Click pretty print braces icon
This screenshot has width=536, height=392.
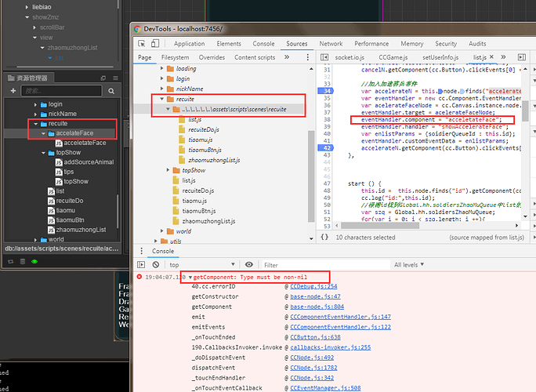point(324,237)
